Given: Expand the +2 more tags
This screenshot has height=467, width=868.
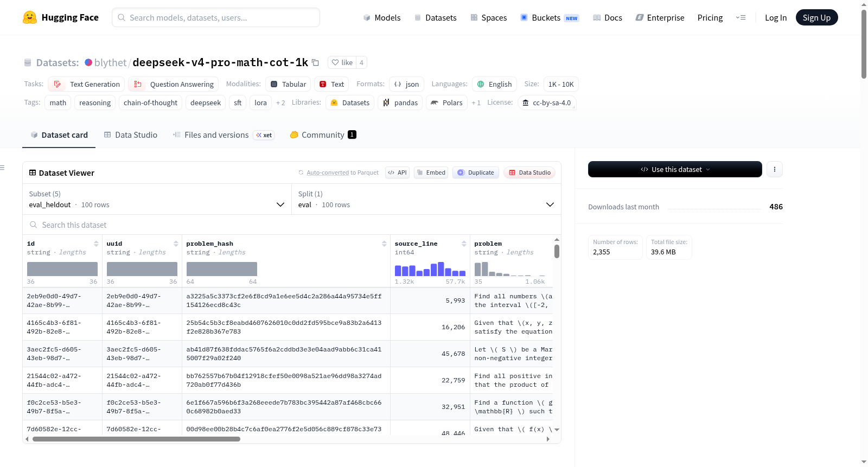Looking at the screenshot, I should pyautogui.click(x=280, y=103).
